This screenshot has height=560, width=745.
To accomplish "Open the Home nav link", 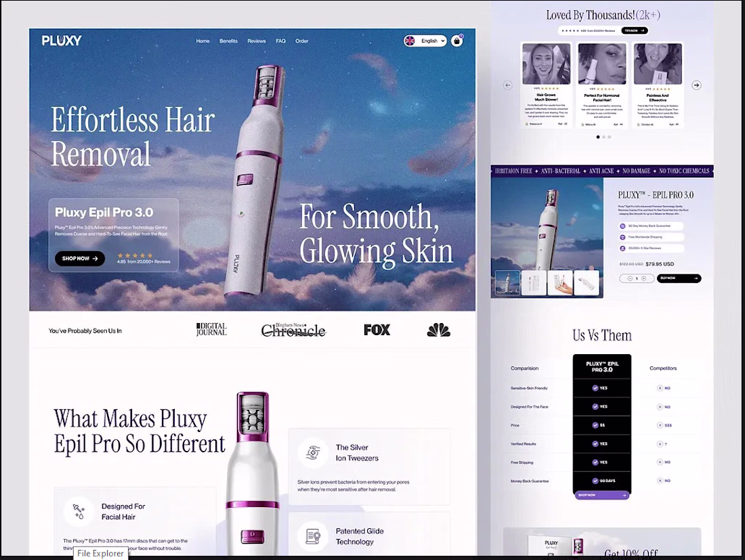I will 203,41.
